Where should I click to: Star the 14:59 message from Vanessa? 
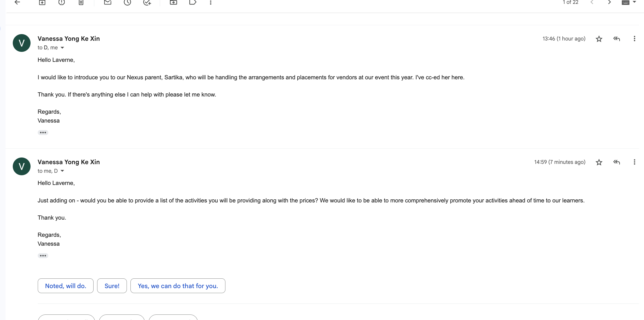click(599, 162)
